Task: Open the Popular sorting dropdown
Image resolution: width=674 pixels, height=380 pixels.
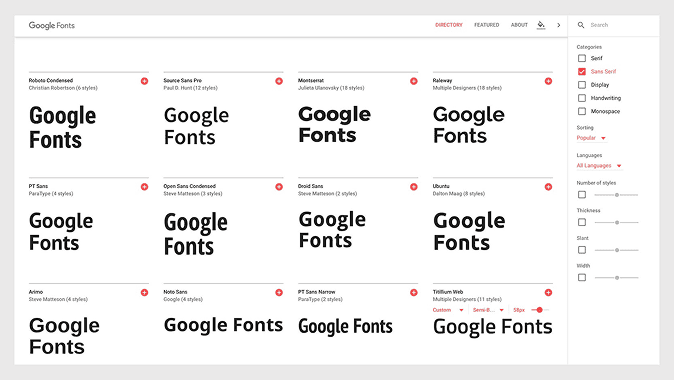Action: [591, 138]
